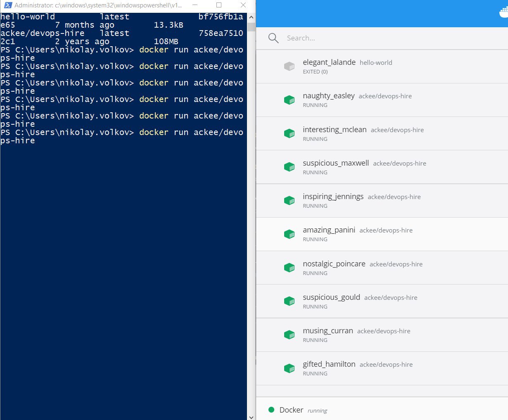Maximize the PowerShell window

[x=219, y=5]
